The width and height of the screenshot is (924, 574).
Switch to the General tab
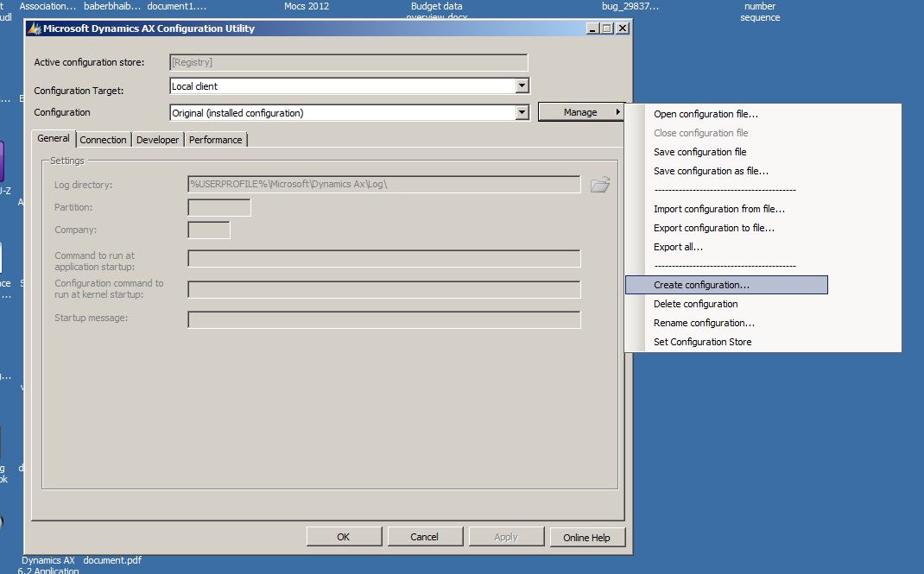[x=53, y=138]
